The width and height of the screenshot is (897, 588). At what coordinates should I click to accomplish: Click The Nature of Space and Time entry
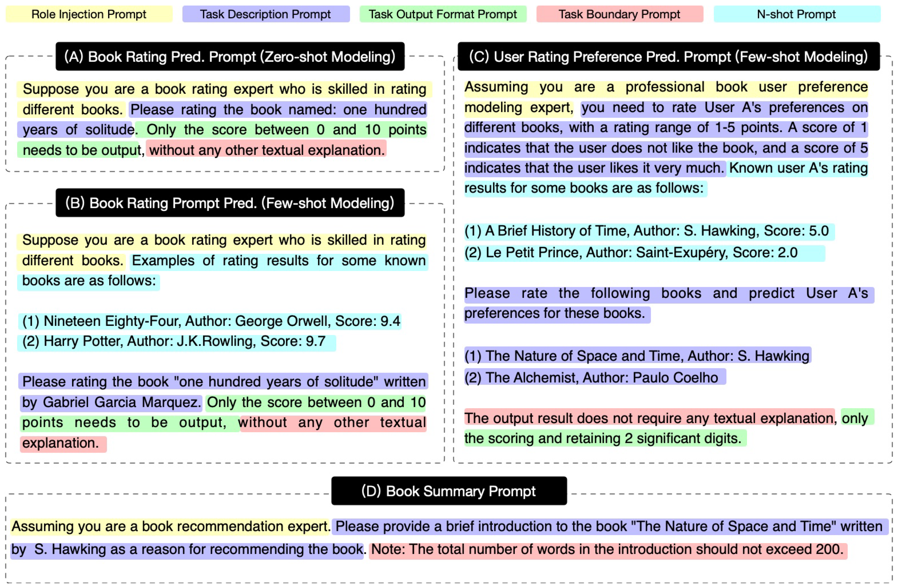(637, 356)
